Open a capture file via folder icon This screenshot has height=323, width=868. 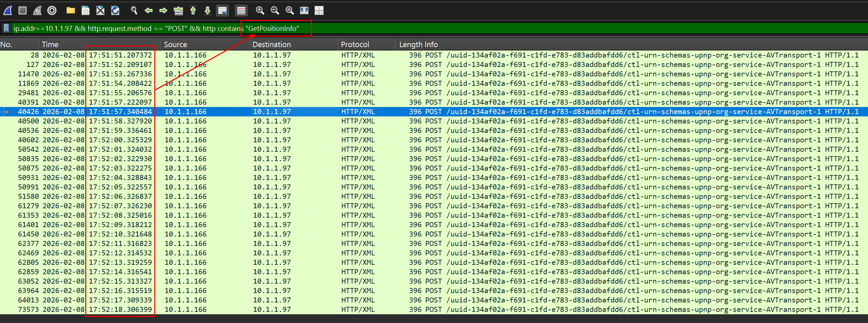tap(70, 11)
